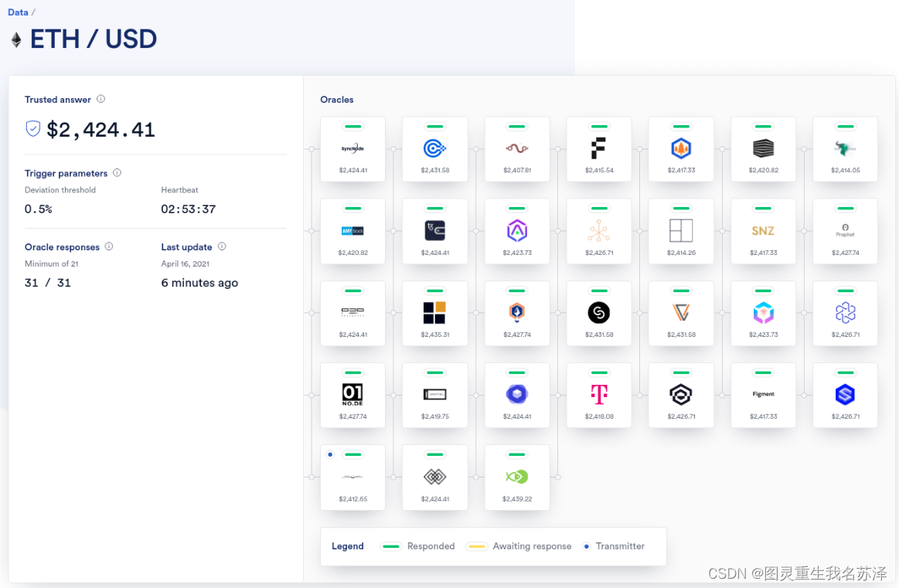Click the black circle S logo

[x=598, y=312]
